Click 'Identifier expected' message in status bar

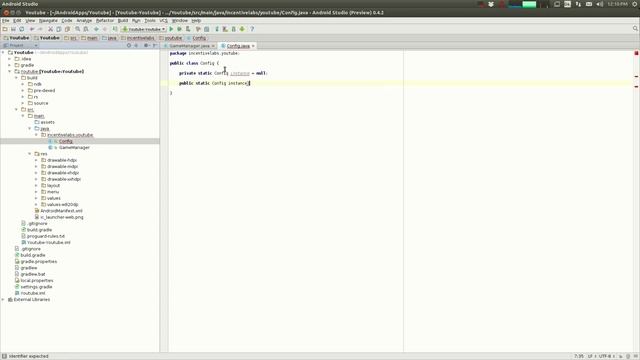(29, 356)
